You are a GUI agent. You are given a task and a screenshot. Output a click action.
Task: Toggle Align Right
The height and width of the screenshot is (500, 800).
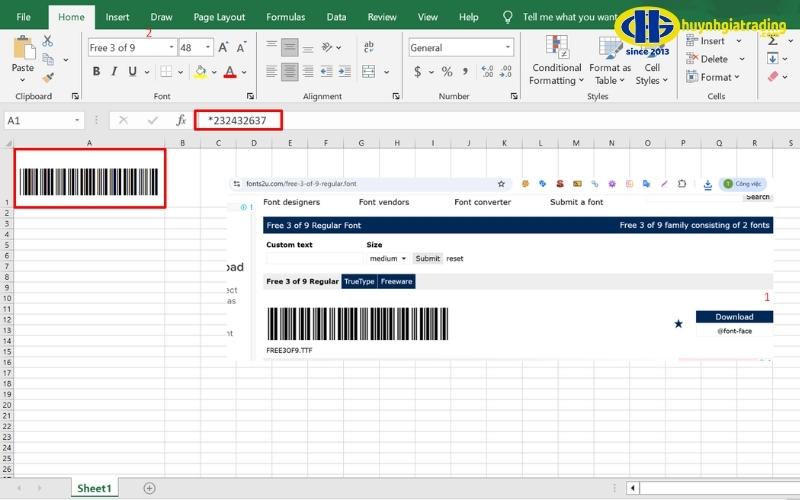coord(308,71)
